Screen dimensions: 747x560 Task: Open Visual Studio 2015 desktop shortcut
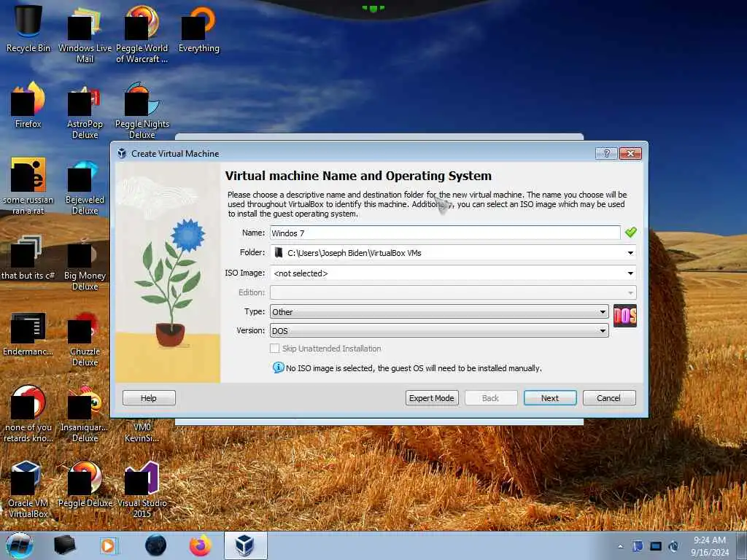pos(142,489)
